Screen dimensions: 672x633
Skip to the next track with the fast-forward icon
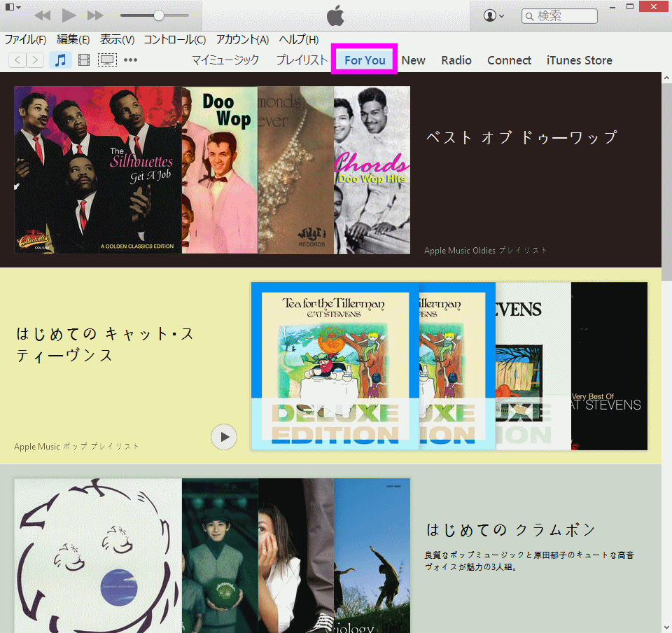coord(95,15)
